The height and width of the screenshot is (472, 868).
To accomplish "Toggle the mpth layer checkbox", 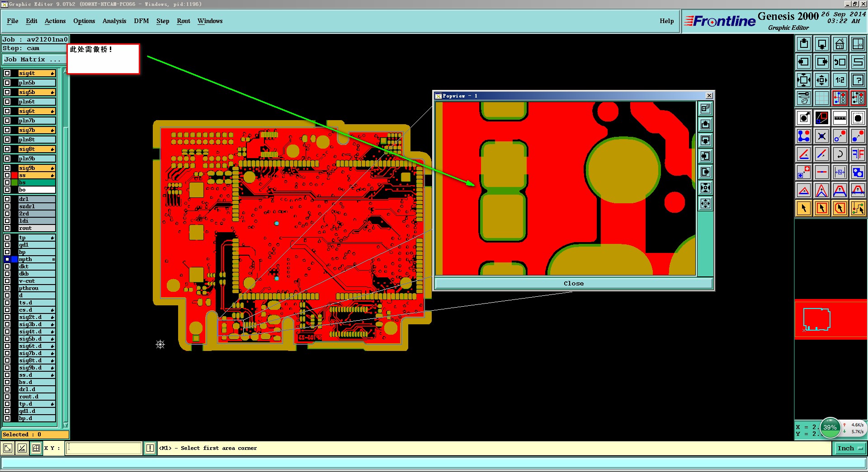I will (x=7, y=259).
